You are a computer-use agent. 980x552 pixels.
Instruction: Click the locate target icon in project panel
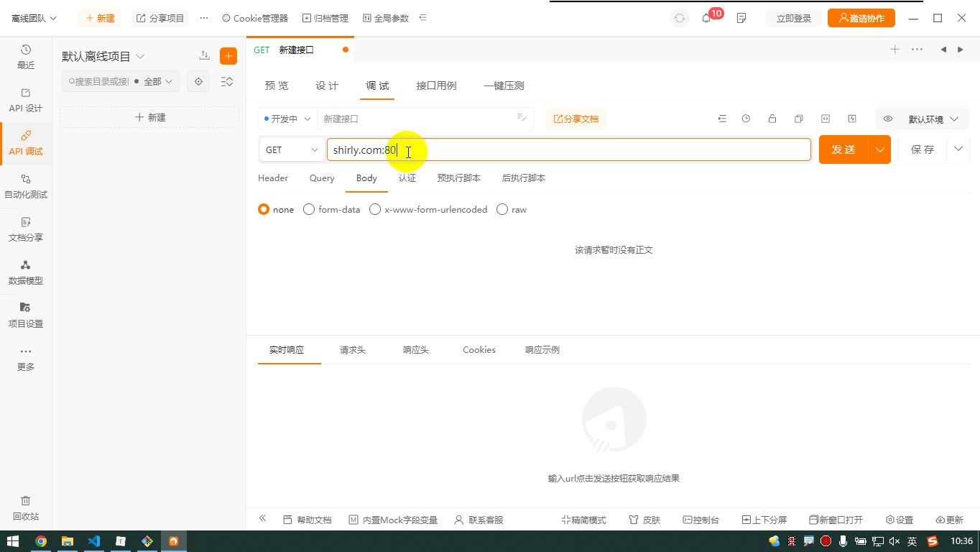tap(199, 81)
